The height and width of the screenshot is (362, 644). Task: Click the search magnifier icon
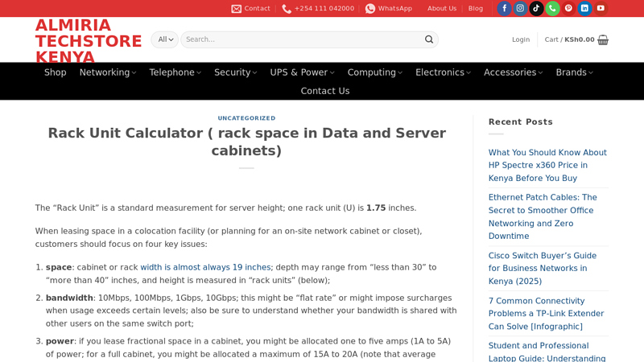pyautogui.click(x=429, y=39)
